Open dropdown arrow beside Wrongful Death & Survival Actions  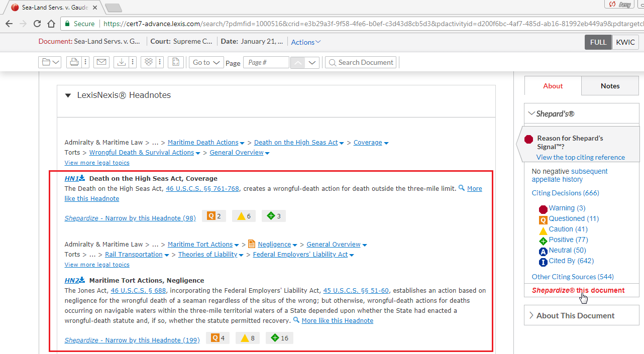pos(198,153)
